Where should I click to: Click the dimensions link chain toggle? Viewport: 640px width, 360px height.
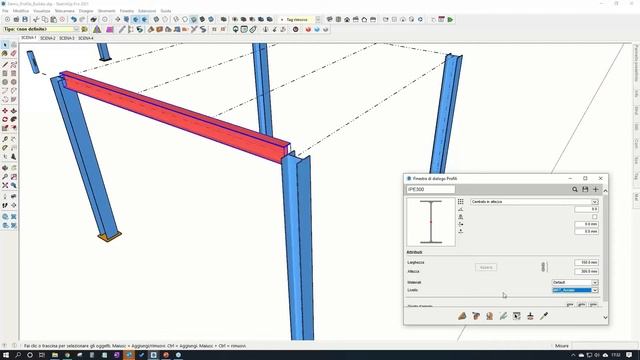pyautogui.click(x=543, y=267)
